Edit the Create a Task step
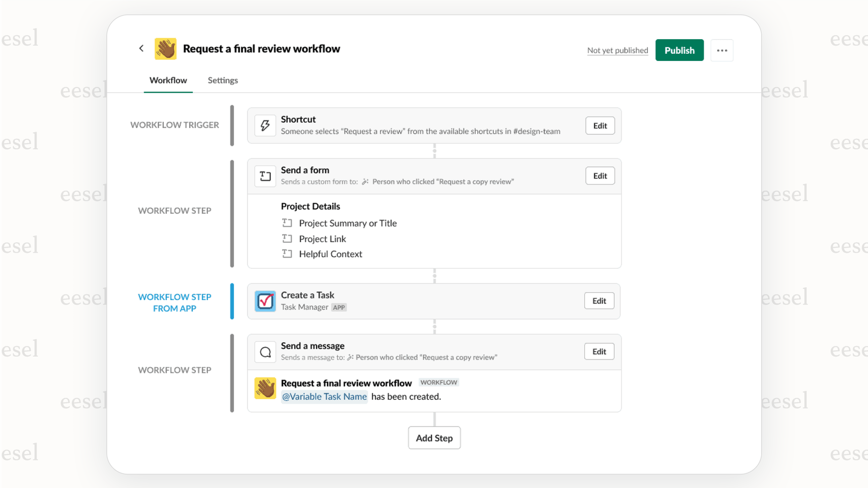The image size is (868, 488). [599, 301]
